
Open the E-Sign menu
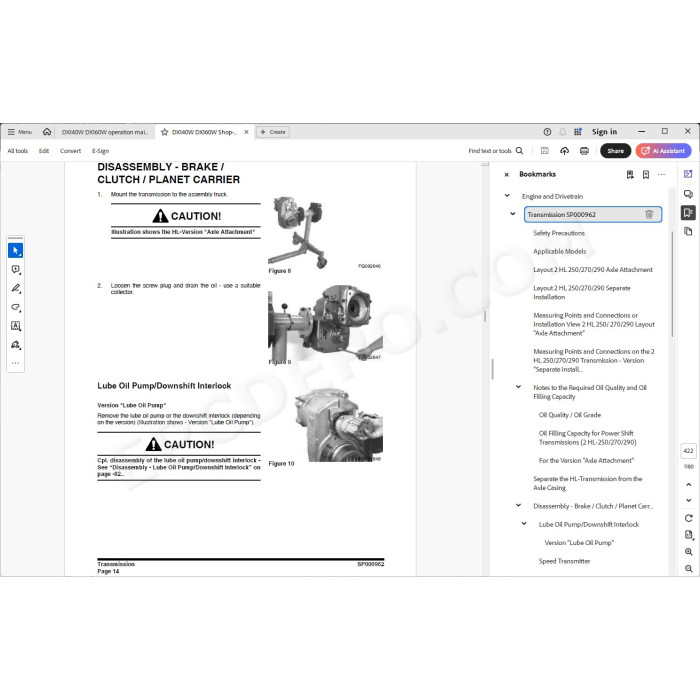(100, 151)
